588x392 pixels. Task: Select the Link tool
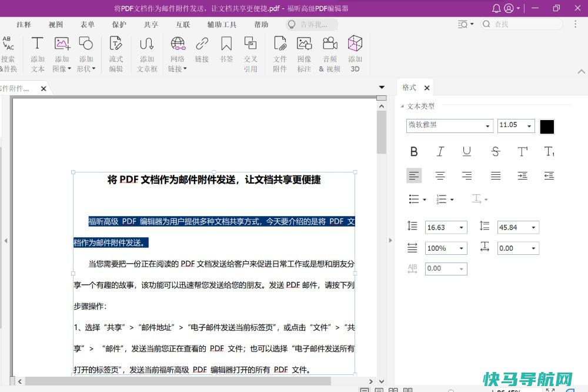click(202, 49)
